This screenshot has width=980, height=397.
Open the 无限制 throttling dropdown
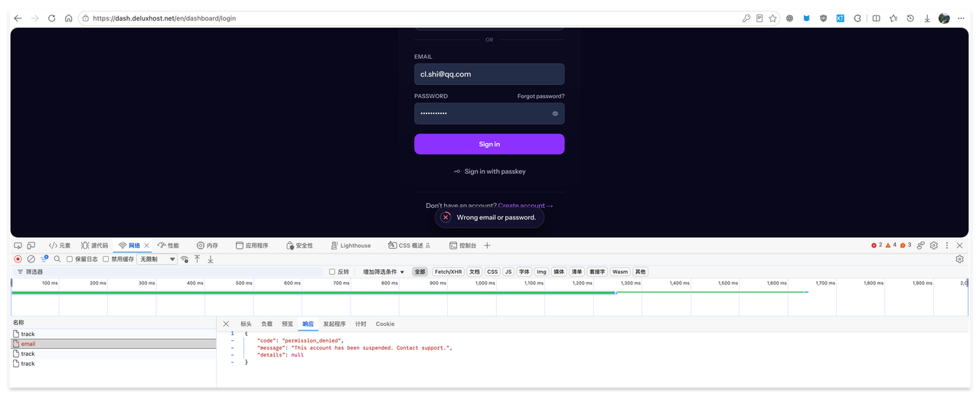click(x=157, y=259)
